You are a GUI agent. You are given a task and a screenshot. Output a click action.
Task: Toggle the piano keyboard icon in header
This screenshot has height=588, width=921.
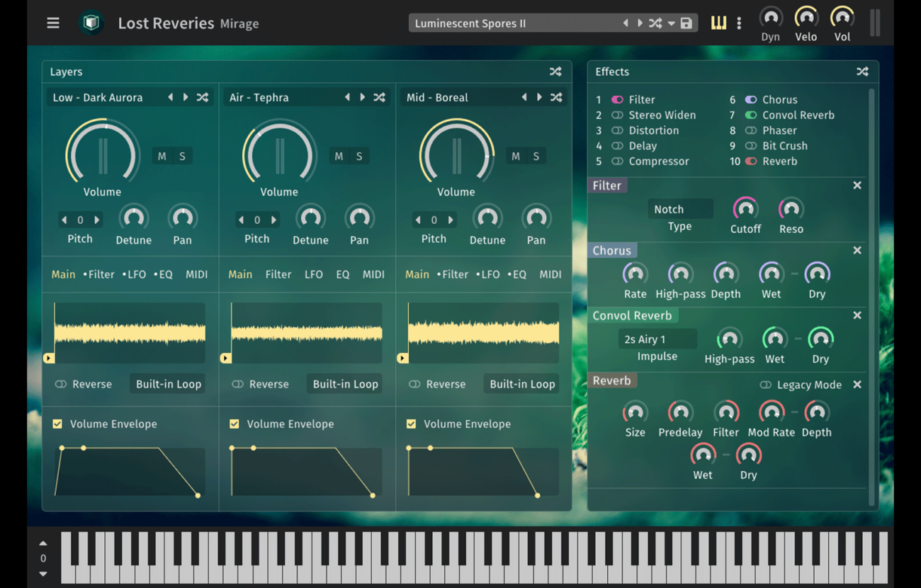[x=718, y=23]
